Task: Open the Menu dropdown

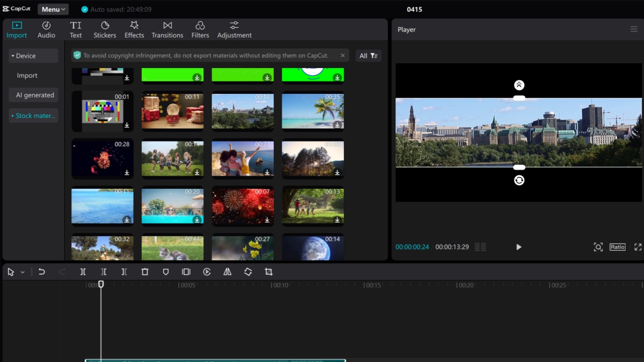Action: [x=53, y=9]
